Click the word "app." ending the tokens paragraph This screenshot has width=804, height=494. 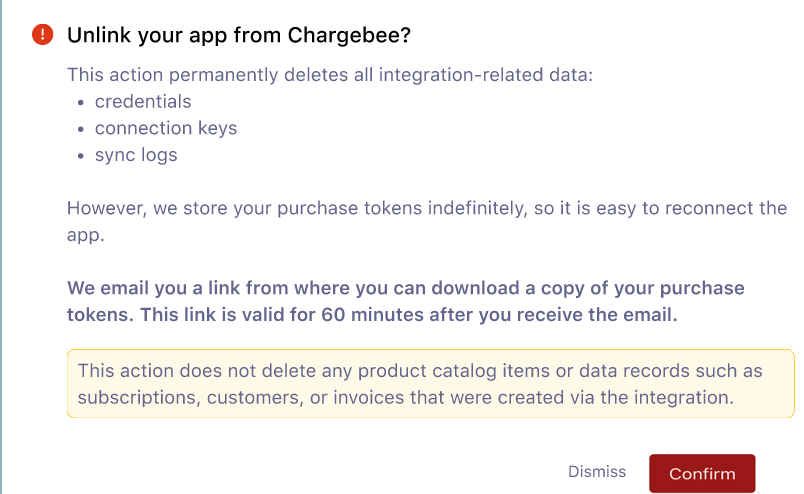pos(86,235)
